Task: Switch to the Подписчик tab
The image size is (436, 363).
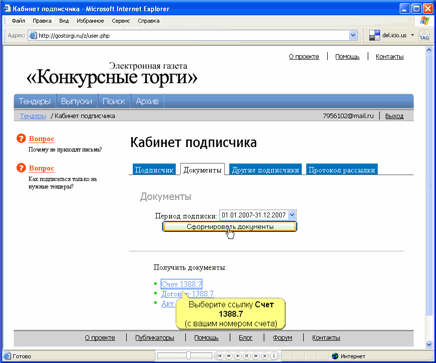Action: 154,170
